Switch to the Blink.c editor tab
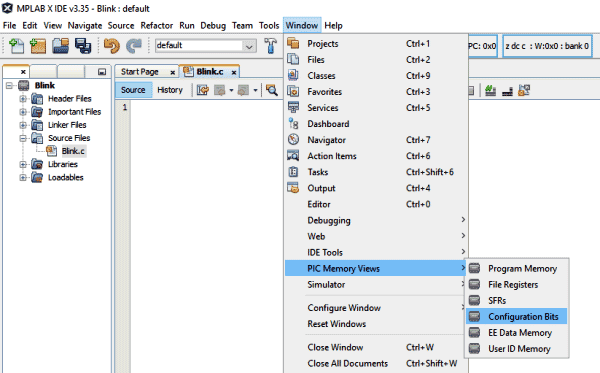Image resolution: width=600 pixels, height=373 pixels. [210, 72]
